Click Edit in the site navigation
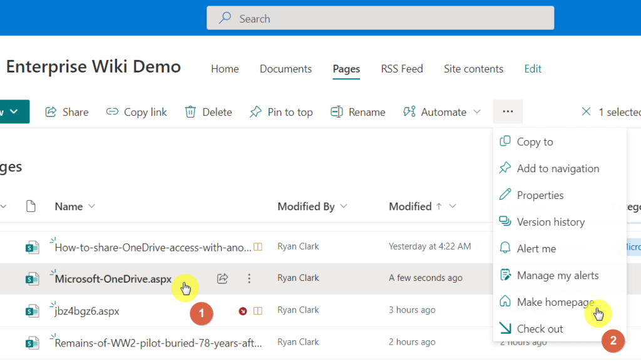This screenshot has height=364, width=641. [533, 69]
